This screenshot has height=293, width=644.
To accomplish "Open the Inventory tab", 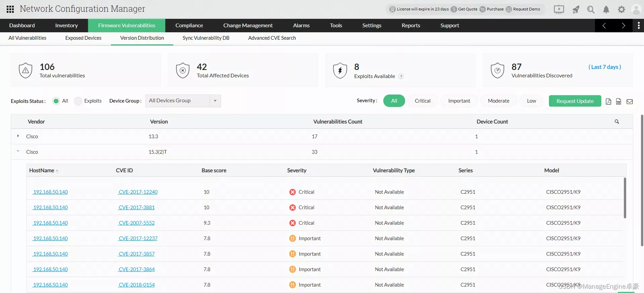I will pyautogui.click(x=67, y=26).
